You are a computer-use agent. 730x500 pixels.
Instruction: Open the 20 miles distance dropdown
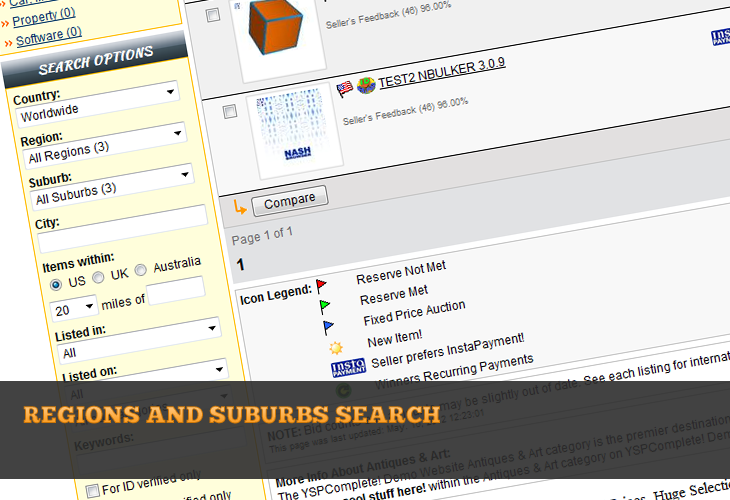pyautogui.click(x=74, y=308)
